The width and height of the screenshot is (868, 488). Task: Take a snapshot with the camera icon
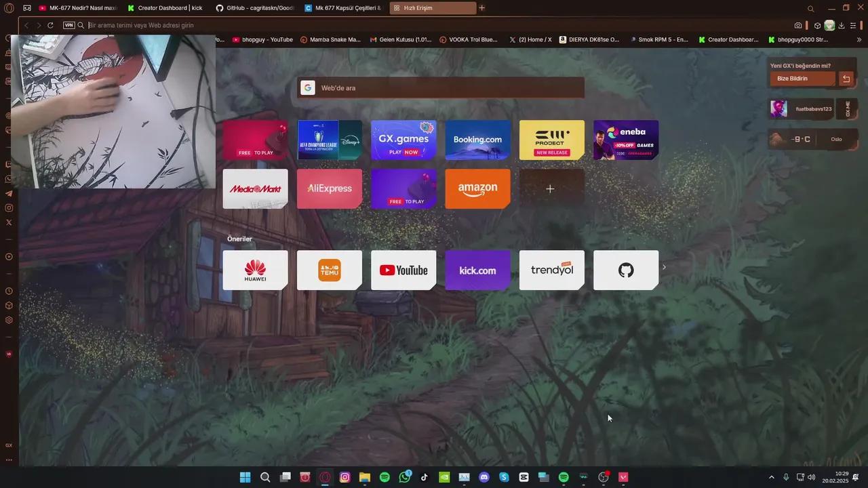point(798,25)
